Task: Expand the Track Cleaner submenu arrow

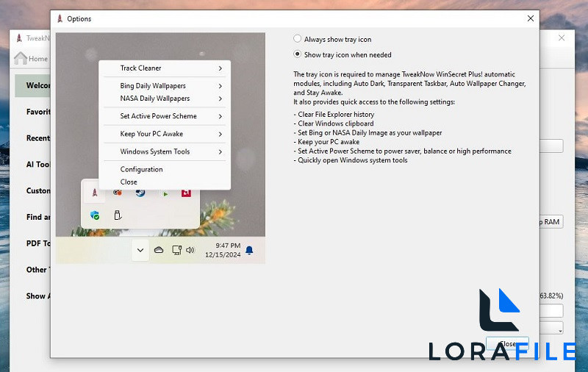Action: tap(220, 68)
